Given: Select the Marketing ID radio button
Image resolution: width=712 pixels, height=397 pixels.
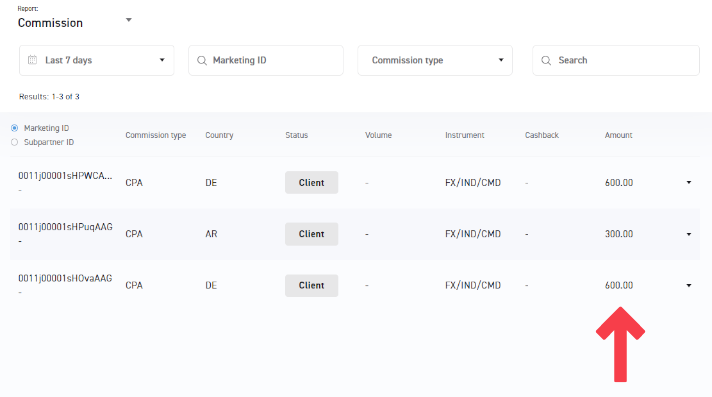Looking at the screenshot, I should click(15, 128).
